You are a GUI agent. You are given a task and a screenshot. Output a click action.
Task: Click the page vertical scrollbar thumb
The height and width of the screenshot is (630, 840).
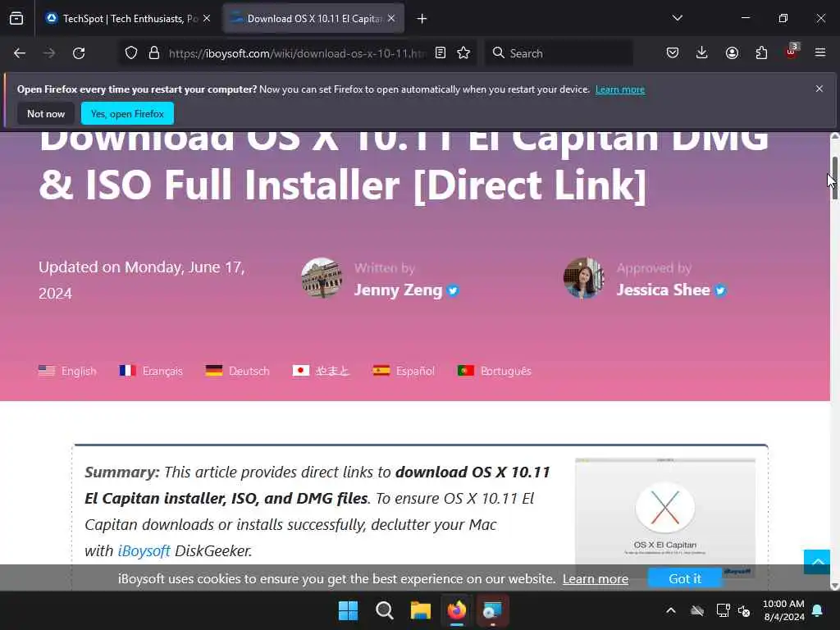tap(834, 179)
